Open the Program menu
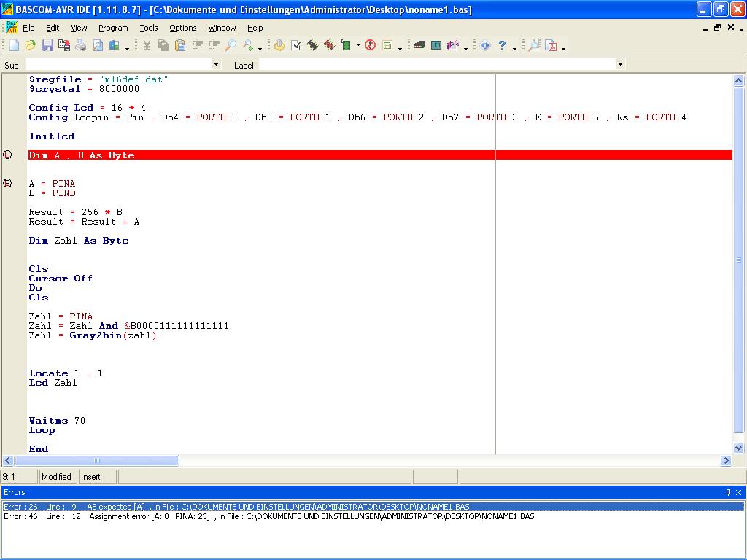The width and height of the screenshot is (747, 560). pos(113,28)
